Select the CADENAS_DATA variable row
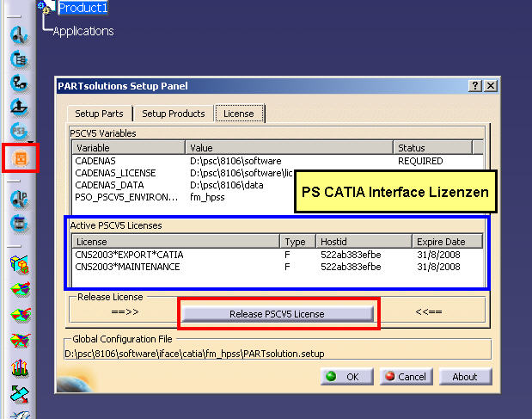 pyautogui.click(x=183, y=185)
